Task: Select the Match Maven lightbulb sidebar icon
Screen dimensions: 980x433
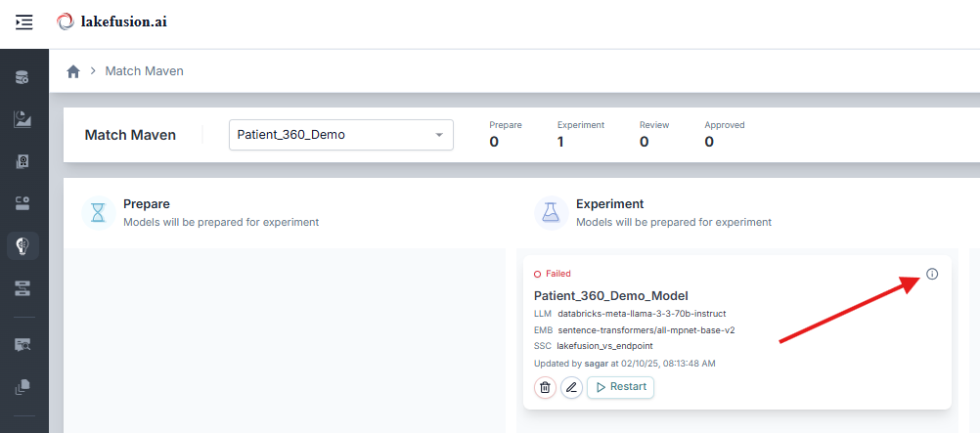Action: pos(22,245)
